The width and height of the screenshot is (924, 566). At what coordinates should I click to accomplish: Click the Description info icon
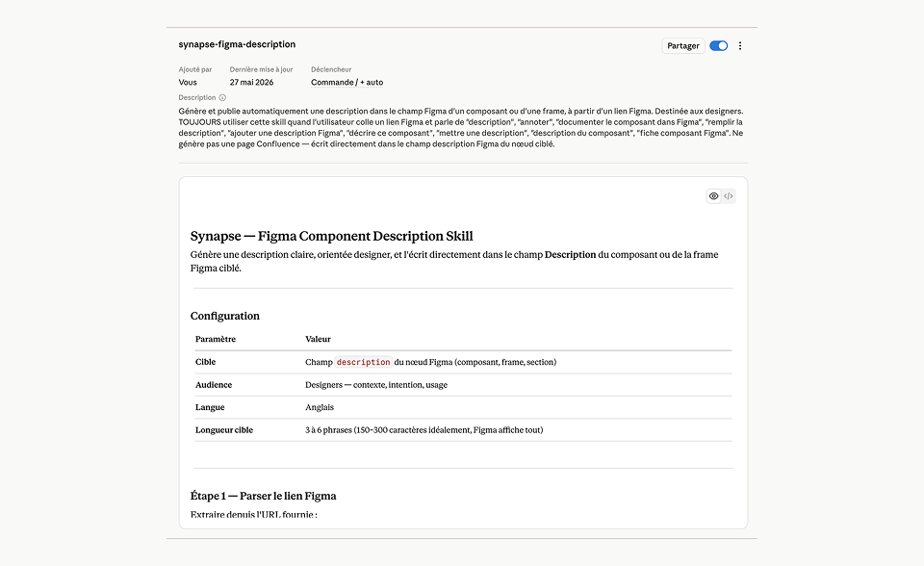click(x=222, y=98)
